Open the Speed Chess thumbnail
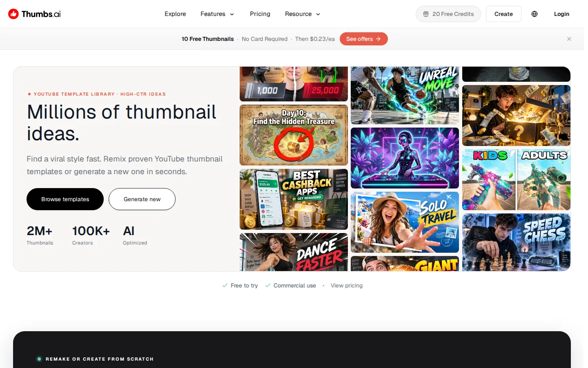 pyautogui.click(x=516, y=242)
